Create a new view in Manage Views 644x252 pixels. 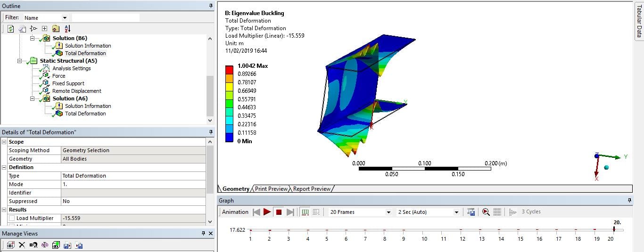tap(10, 245)
